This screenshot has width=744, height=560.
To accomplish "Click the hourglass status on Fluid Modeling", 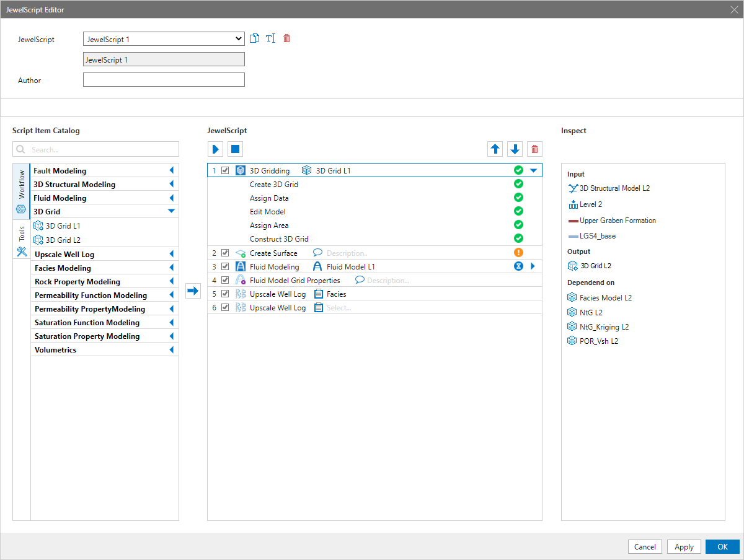I will point(518,266).
